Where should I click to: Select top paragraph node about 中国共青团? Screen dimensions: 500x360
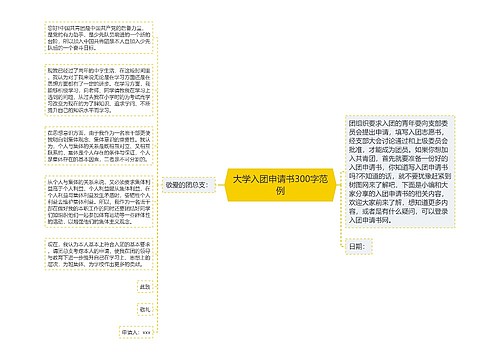[x=99, y=38]
